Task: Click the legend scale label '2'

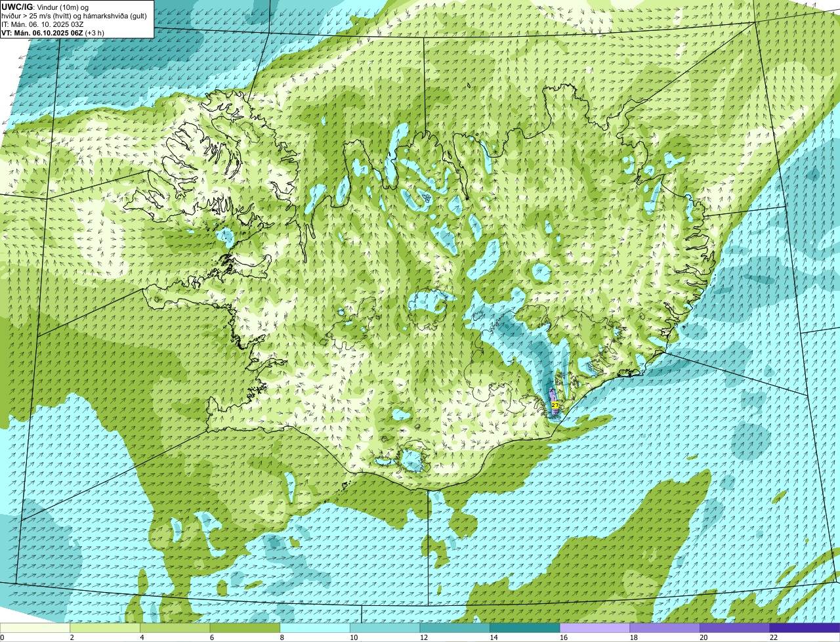Action: [x=72, y=637]
